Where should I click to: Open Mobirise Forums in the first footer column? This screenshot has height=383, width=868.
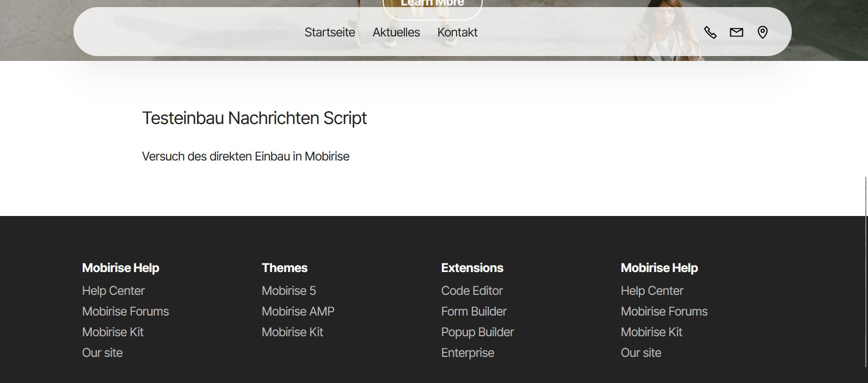[125, 312]
